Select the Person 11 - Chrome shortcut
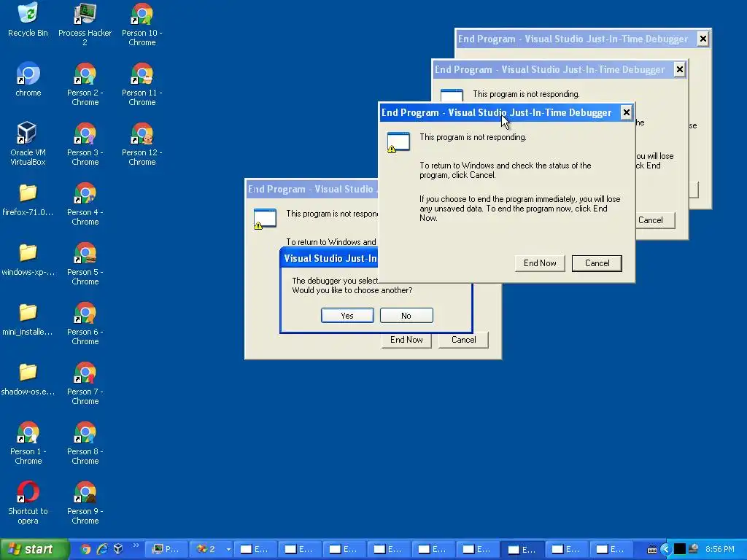Viewport: 747px width, 560px height. click(x=142, y=85)
